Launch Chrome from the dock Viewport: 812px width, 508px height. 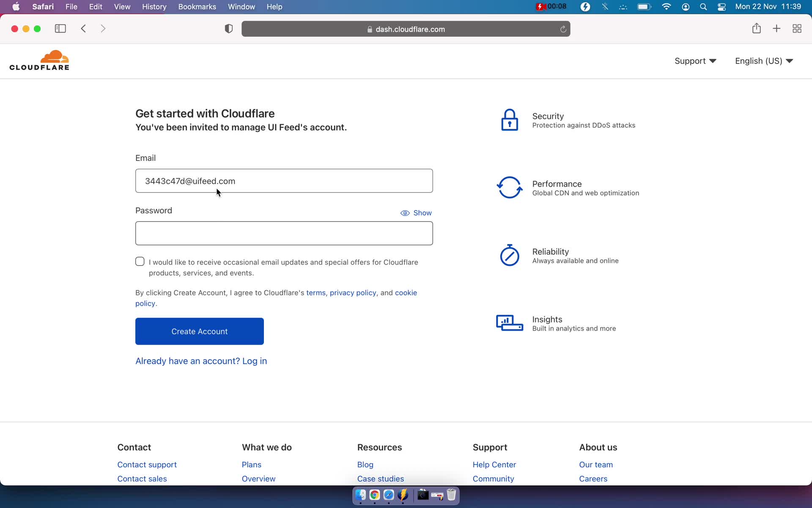[x=375, y=495]
